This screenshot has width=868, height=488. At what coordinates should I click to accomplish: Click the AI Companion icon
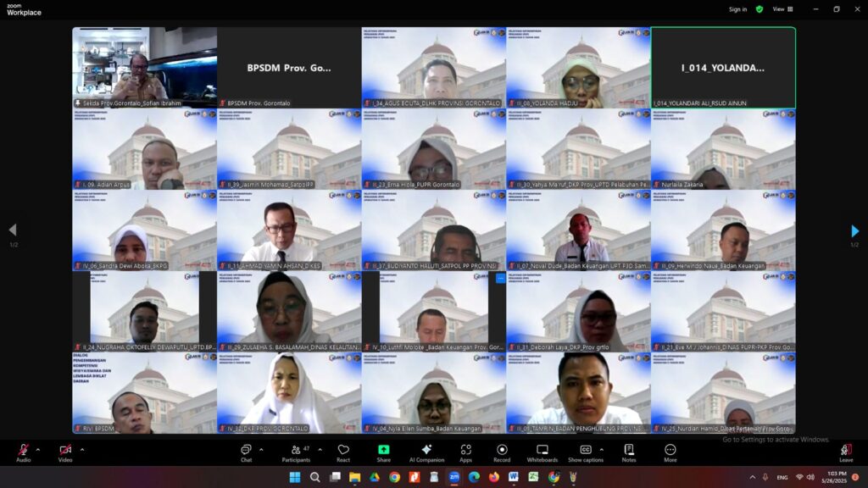point(426,452)
